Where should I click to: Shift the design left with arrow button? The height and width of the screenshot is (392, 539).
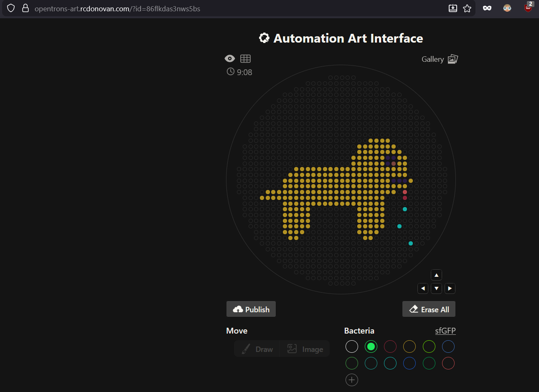(423, 288)
